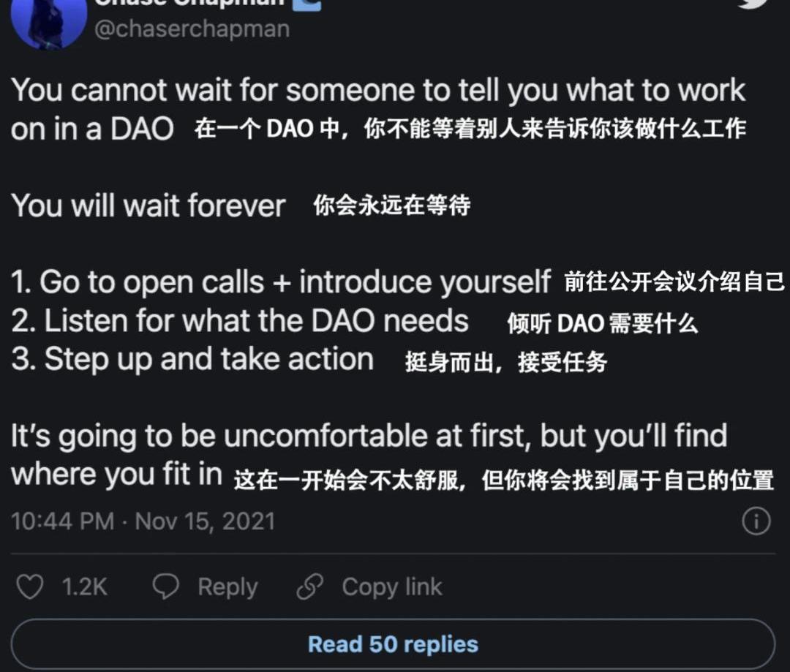The width and height of the screenshot is (790, 672).
Task: Click the Chase Chapman display name
Action: (189, 3)
